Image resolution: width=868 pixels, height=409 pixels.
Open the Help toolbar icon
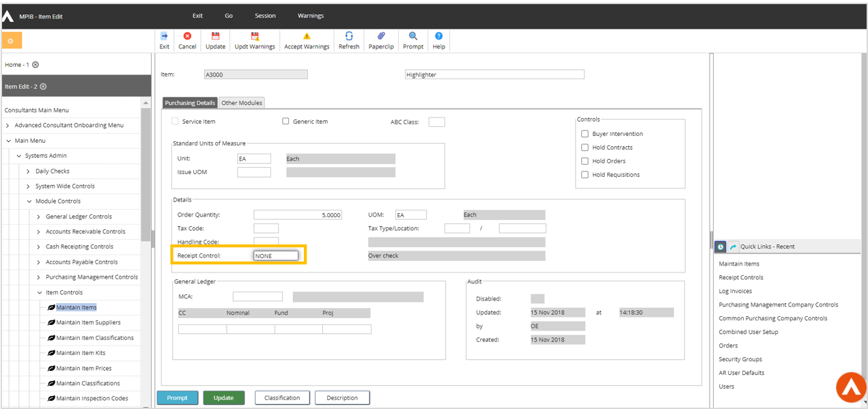[x=438, y=36]
